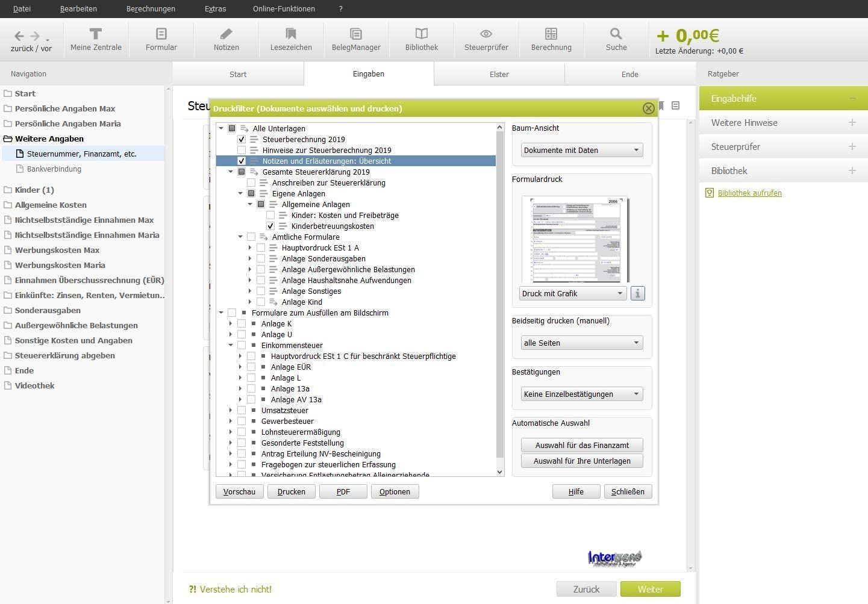868x604 pixels.
Task: Uncheck Steuerberechnung 2019 checkbox
Action: [242, 139]
